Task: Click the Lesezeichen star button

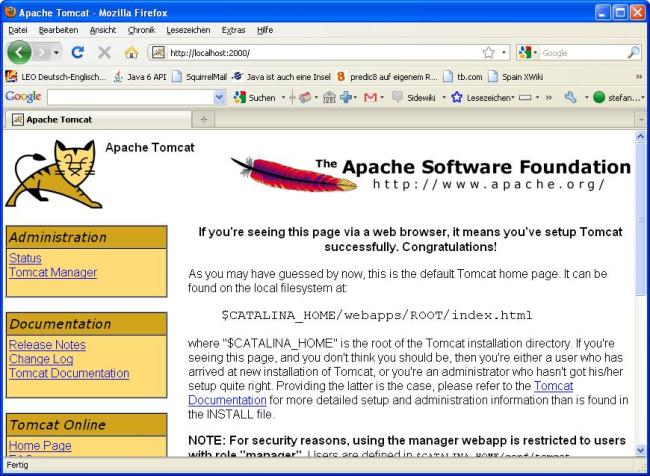Action: tap(481, 97)
